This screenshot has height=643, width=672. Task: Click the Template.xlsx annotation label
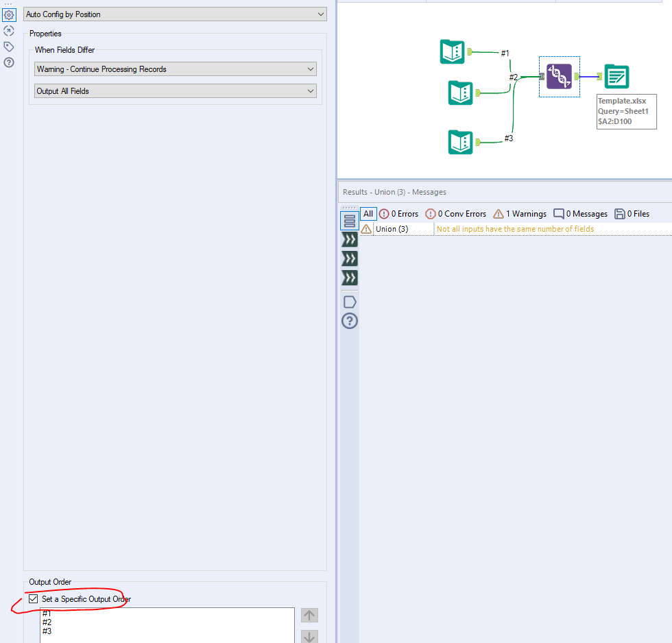point(627,111)
